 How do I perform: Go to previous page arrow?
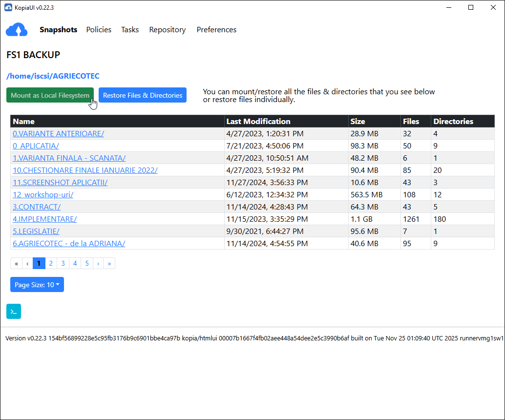(28, 263)
